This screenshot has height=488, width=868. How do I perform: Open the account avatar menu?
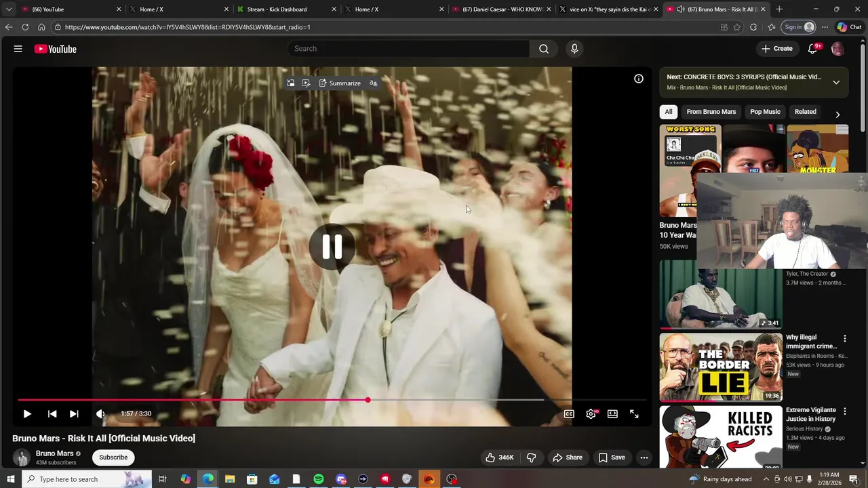(x=837, y=49)
